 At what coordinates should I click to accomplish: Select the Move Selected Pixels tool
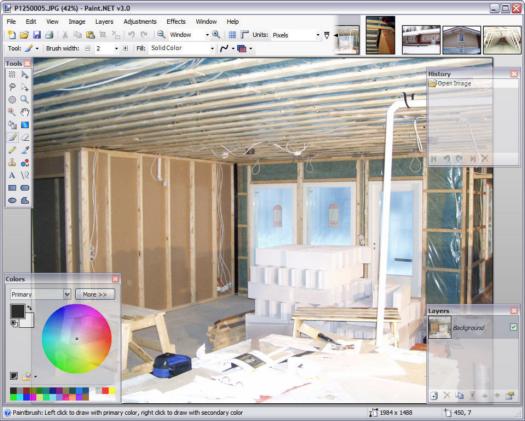(x=25, y=74)
